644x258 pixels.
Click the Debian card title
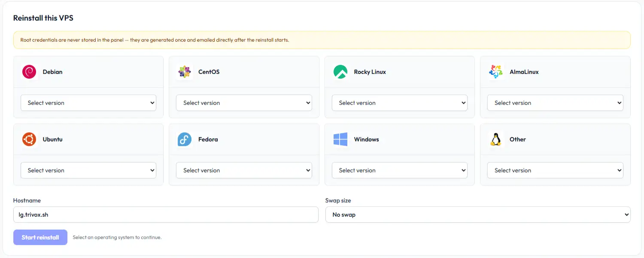(52, 72)
